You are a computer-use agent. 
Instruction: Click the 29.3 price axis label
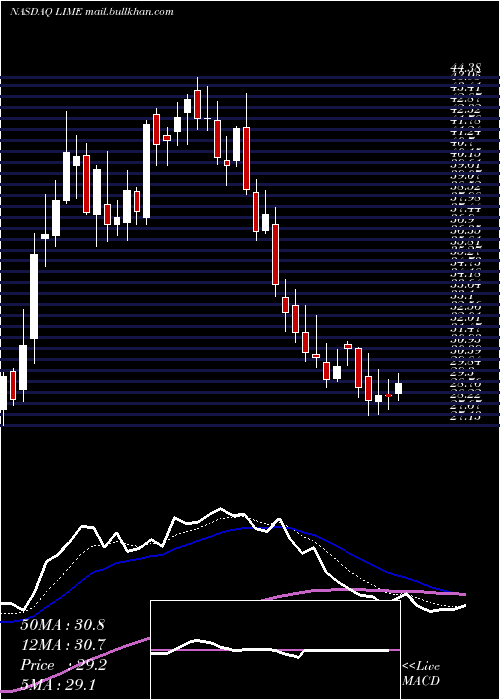pos(462,373)
